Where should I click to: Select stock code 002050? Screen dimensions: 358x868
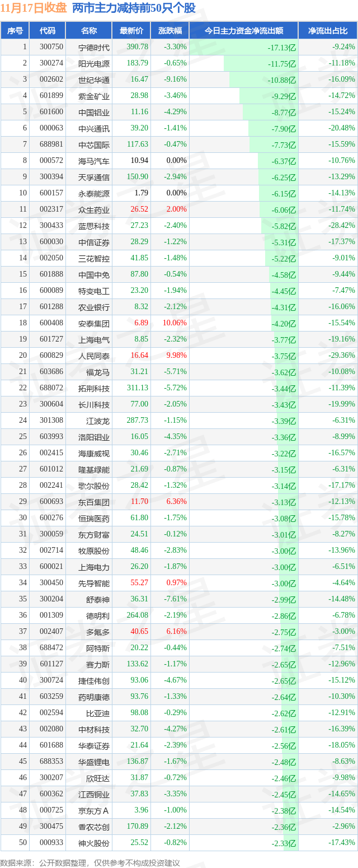51,258
